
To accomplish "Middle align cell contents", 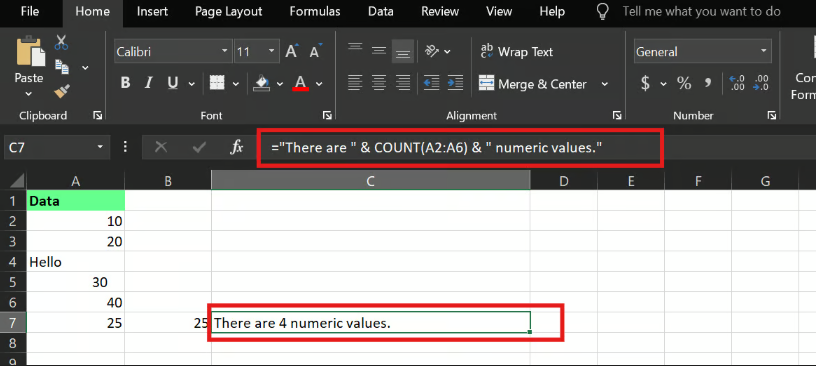I will (x=379, y=51).
